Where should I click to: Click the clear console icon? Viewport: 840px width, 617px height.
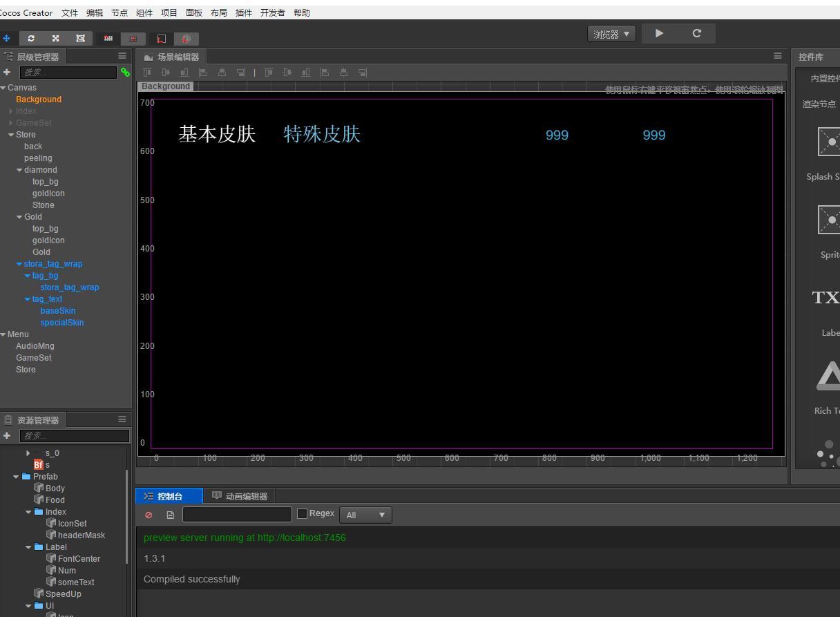click(x=149, y=515)
